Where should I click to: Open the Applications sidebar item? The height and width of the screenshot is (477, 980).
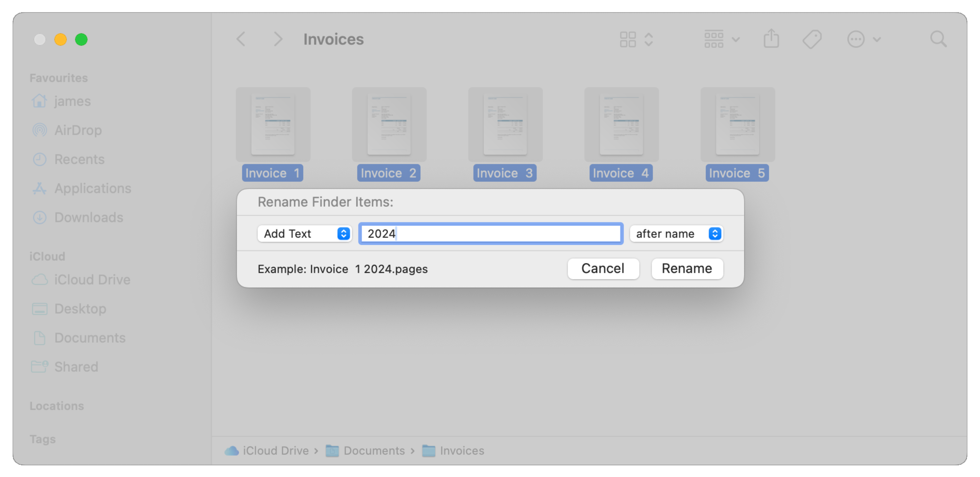point(92,188)
